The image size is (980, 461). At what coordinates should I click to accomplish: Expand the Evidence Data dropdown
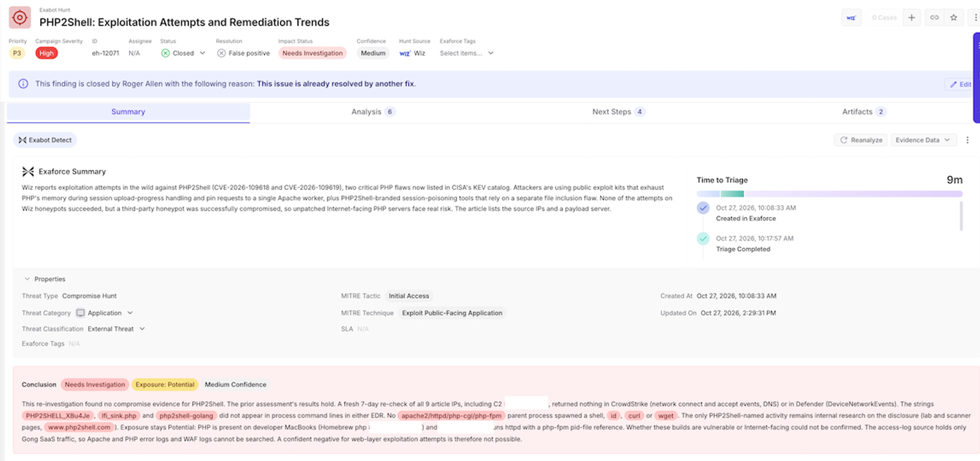tap(923, 140)
